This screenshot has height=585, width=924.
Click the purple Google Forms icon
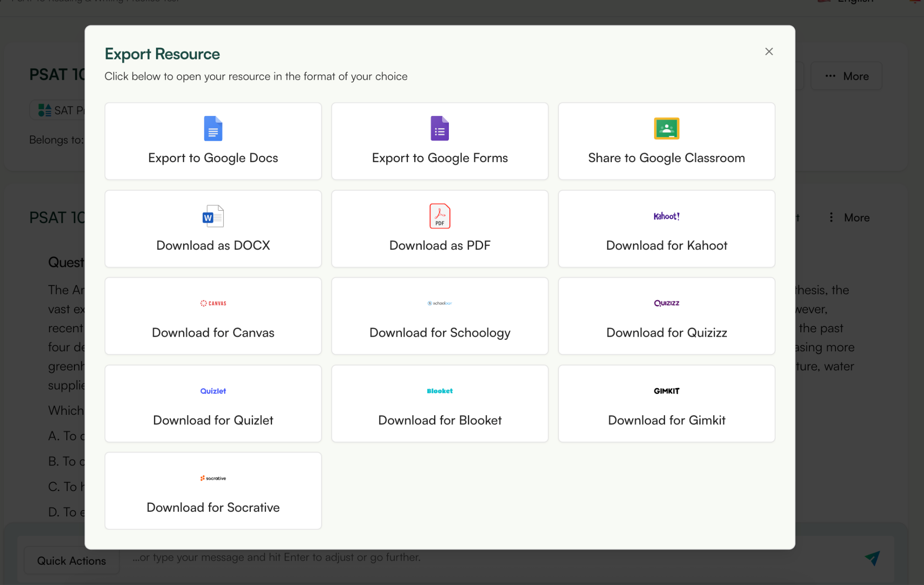(439, 129)
